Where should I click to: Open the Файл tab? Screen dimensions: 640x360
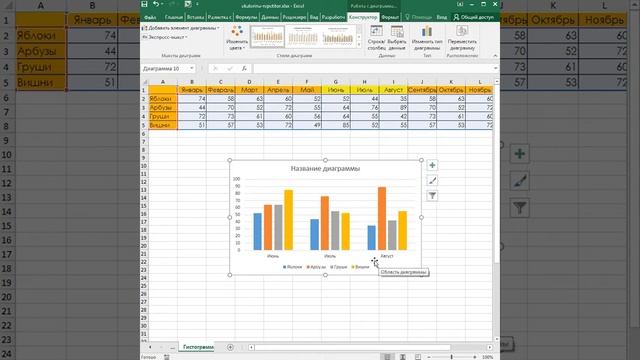[x=150, y=17]
